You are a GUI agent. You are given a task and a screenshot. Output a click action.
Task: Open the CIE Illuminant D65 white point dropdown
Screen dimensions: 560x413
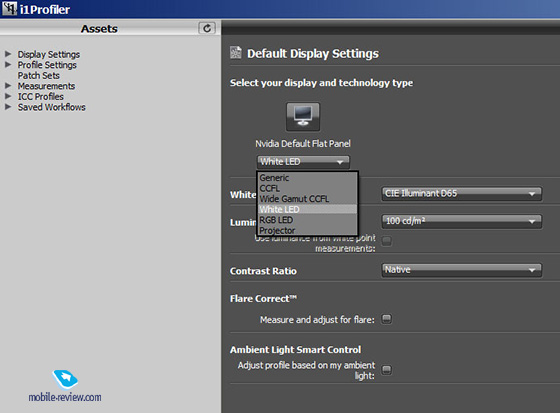pos(461,194)
